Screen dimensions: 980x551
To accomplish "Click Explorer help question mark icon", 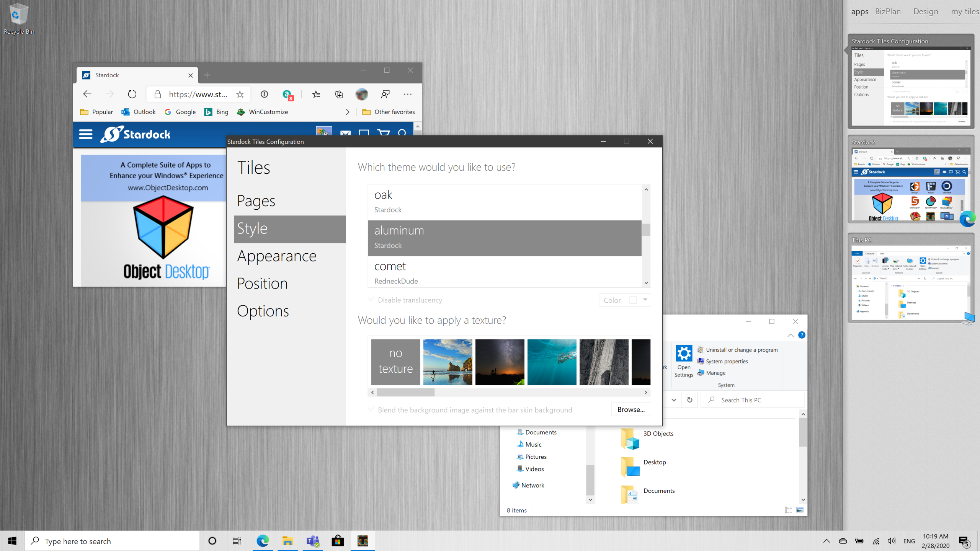I will (x=802, y=335).
